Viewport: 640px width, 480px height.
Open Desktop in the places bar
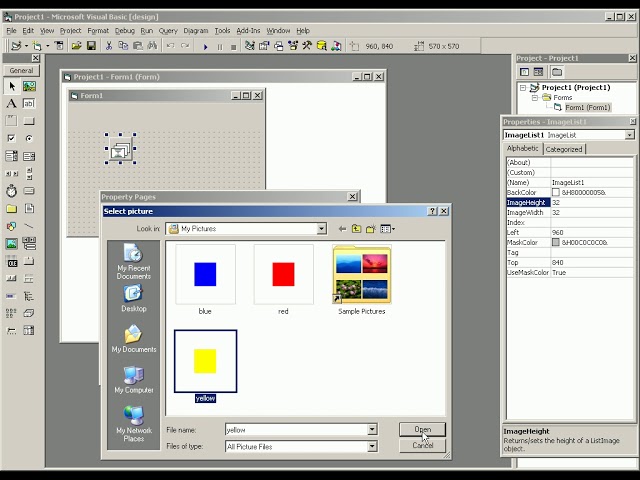(133, 298)
